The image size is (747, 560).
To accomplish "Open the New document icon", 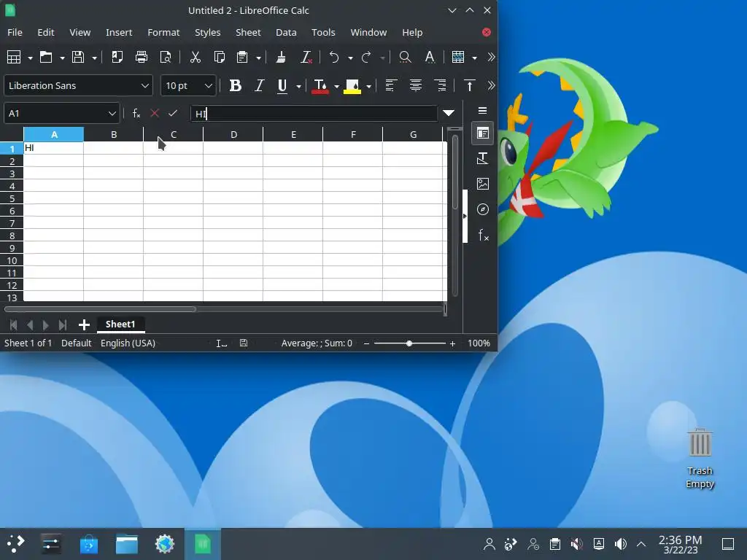I will coord(14,57).
